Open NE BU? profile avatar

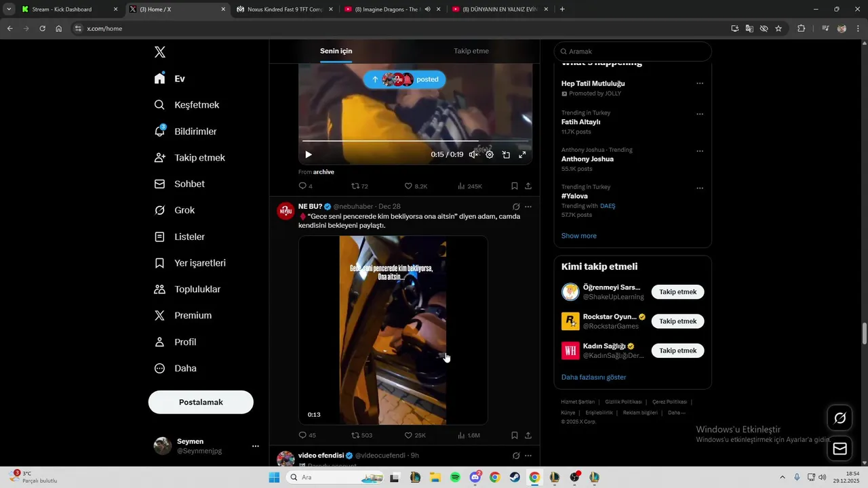pos(285,211)
